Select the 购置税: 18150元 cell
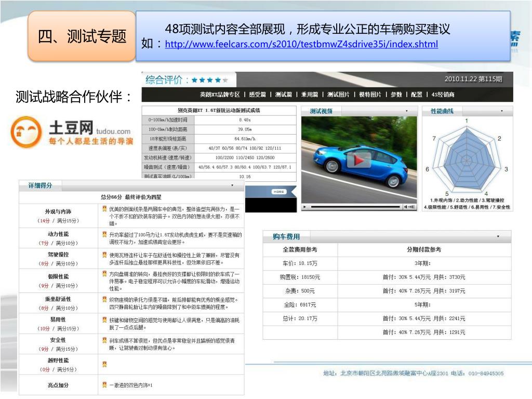532x399 pixels. pos(300,277)
